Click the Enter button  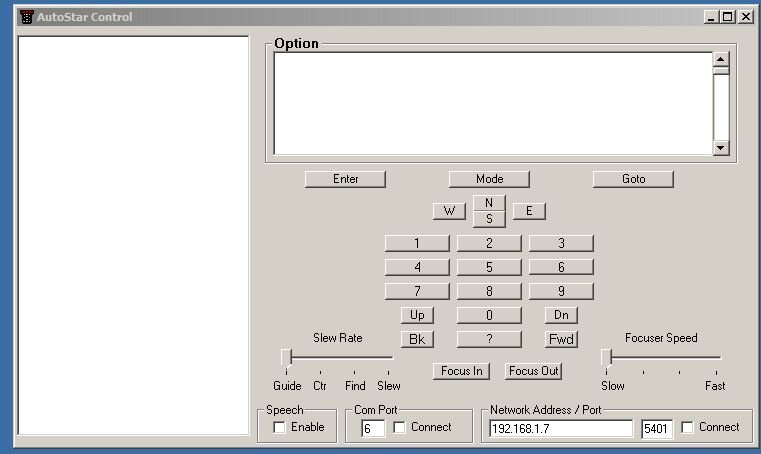tap(345, 179)
